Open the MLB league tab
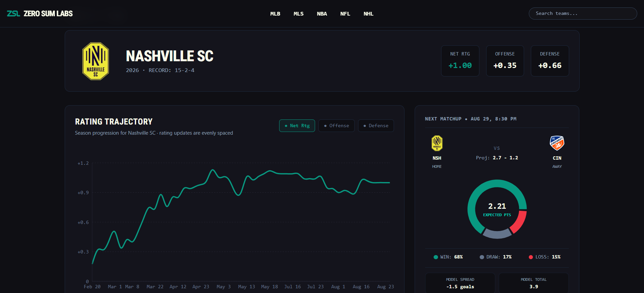Viewport: 644px width, 293px height. [275, 14]
